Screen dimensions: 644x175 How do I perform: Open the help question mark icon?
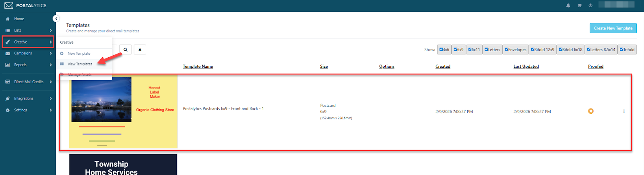tap(590, 6)
